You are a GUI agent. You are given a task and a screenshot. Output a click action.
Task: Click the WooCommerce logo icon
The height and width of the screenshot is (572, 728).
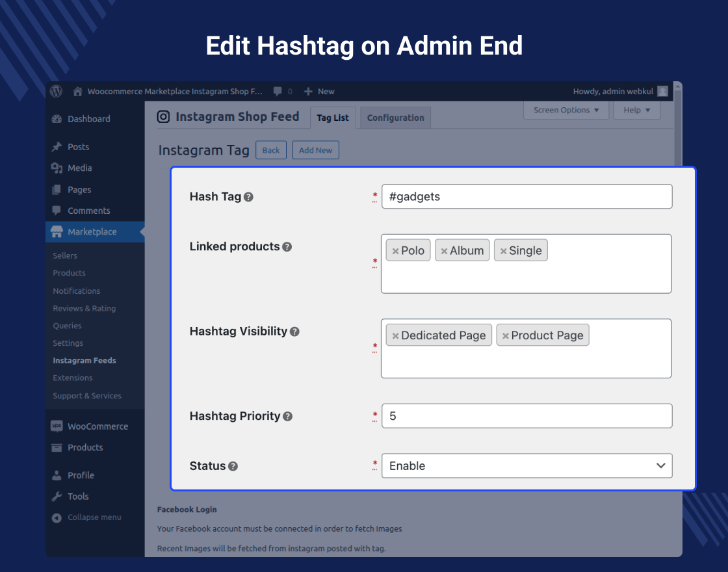pos(57,426)
